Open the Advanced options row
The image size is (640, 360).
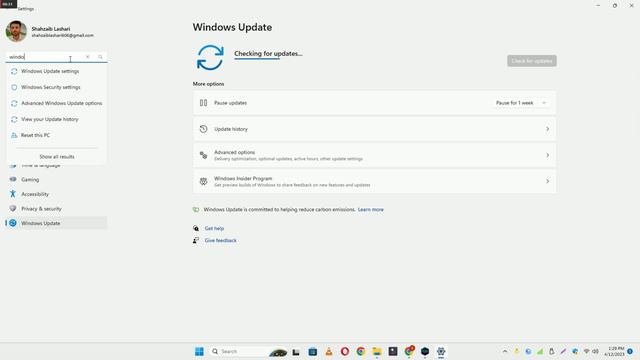(374, 155)
